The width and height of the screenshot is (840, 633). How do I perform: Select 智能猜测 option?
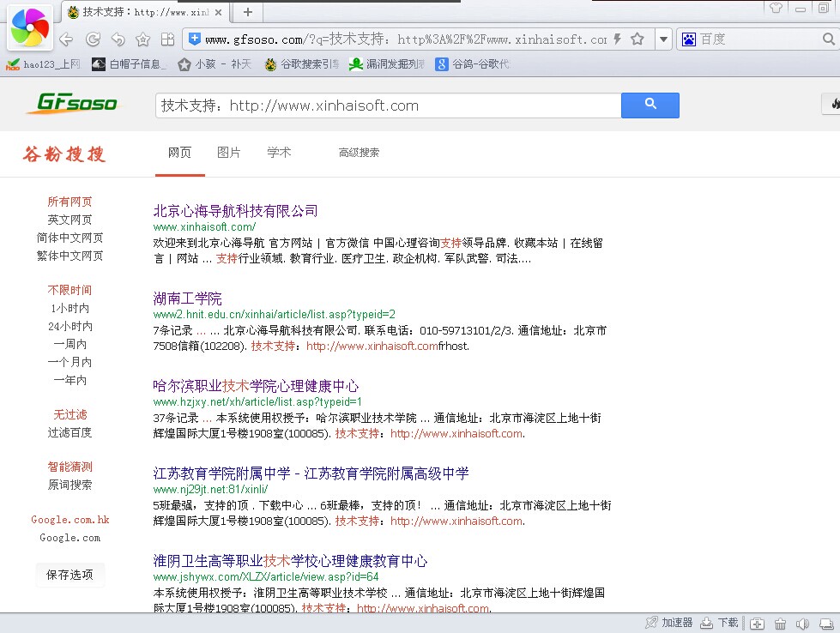coord(69,467)
